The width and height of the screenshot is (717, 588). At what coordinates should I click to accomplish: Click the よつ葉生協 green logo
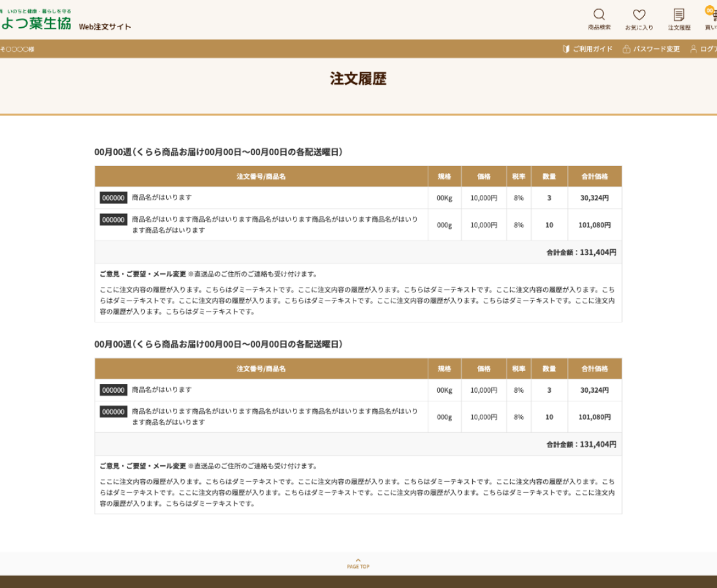coord(36,24)
